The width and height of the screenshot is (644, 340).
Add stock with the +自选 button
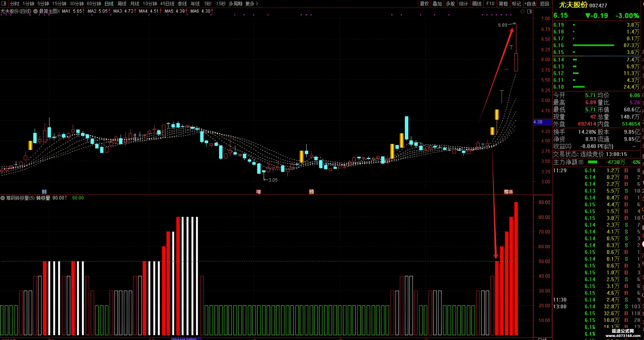530,4
